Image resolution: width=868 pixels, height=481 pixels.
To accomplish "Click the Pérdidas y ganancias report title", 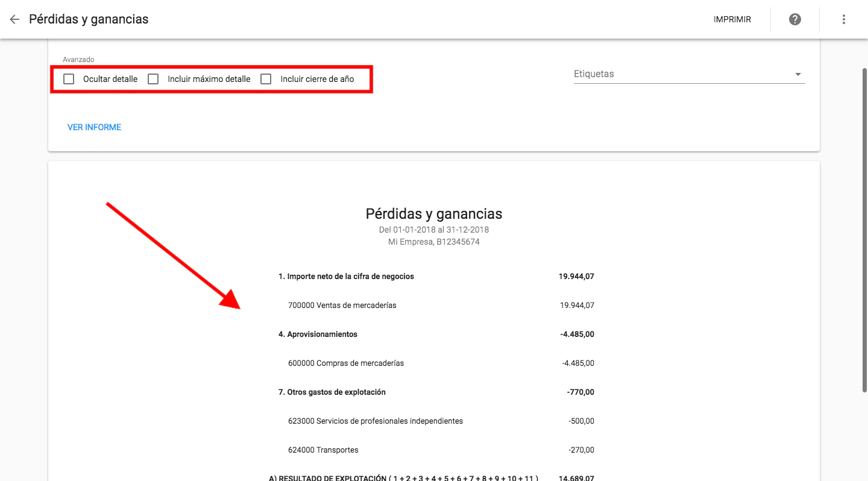I will pyautogui.click(x=433, y=213).
